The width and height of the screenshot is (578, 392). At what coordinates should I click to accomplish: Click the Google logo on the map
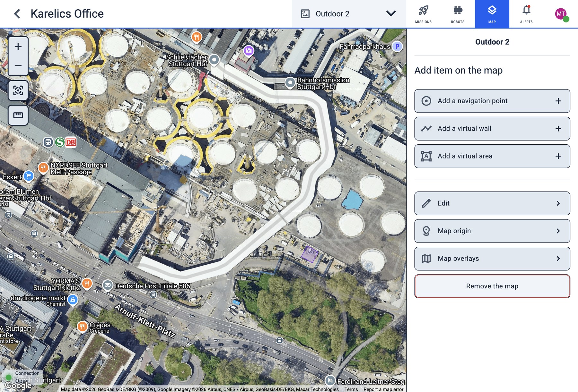click(x=18, y=385)
